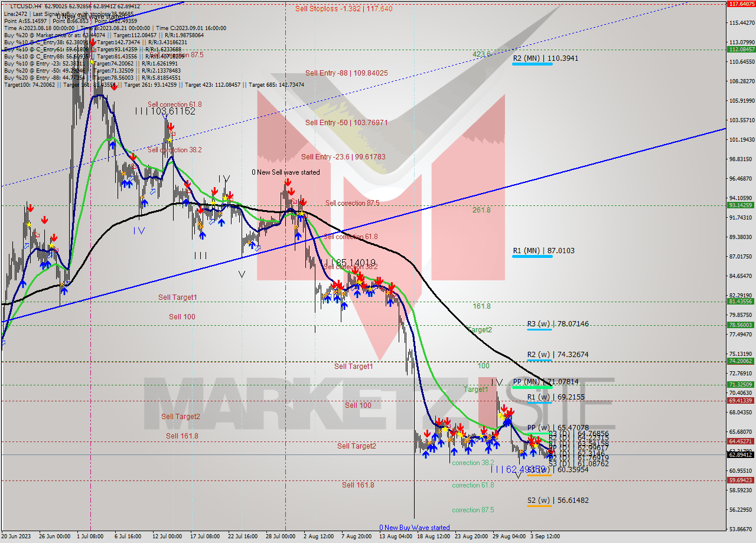Image resolution: width=756 pixels, height=543 pixels.
Task: Select '2 Aug 12:00' on the time axis
Action: pyautogui.click(x=318, y=537)
